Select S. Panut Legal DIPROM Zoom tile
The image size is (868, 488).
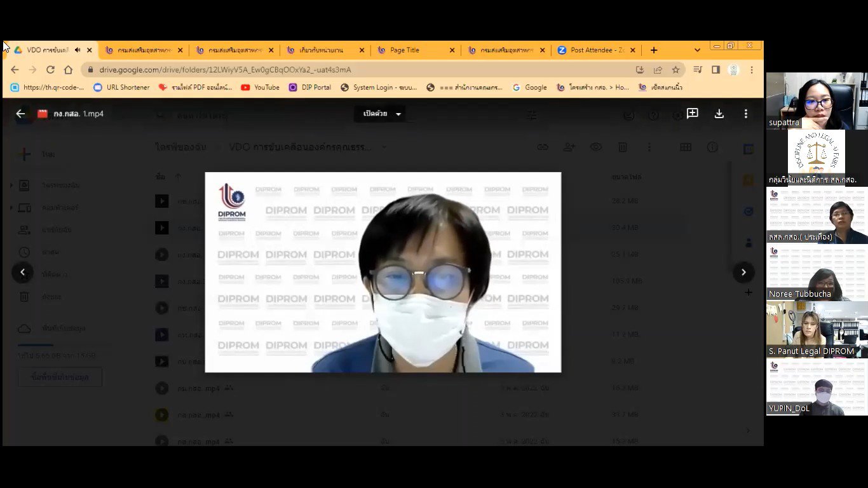tap(817, 329)
